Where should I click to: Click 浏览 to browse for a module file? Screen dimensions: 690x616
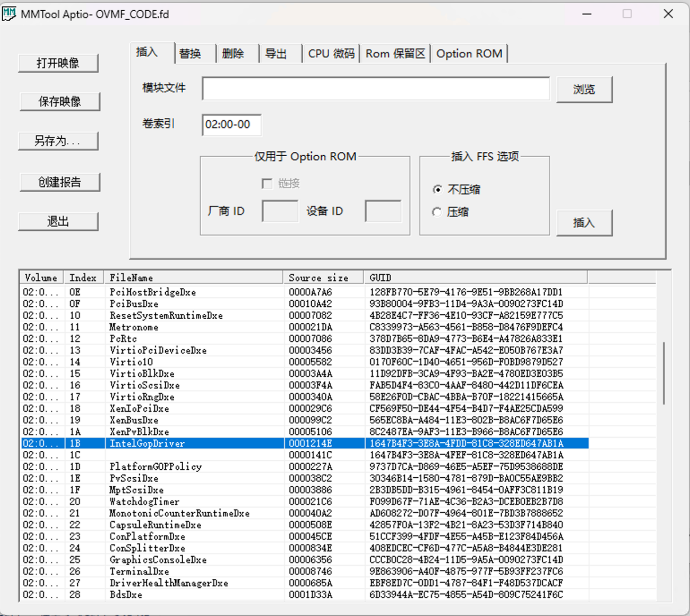tap(584, 89)
